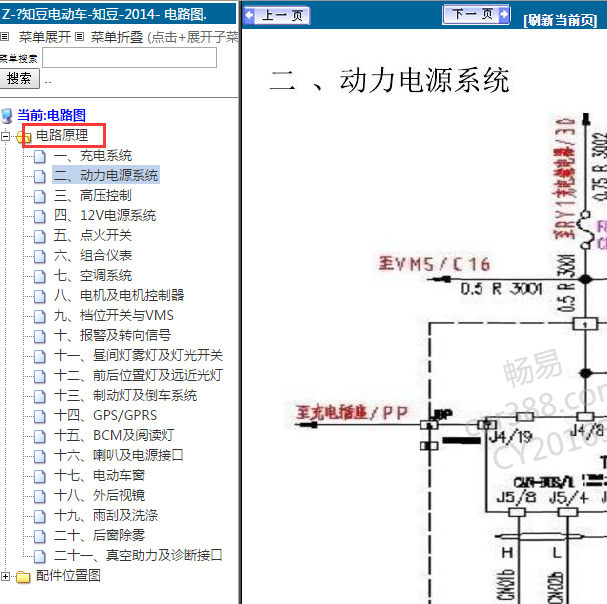607x604 pixels.
Task: Open 十五、BCM及阅读灯 page
Action: pyautogui.click(x=114, y=436)
